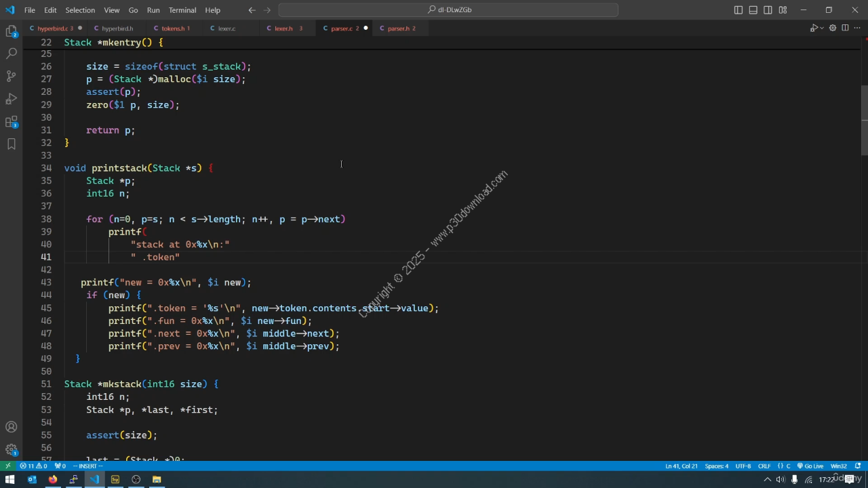
Task: Switch to the hyperbird.h tab
Action: pos(117,28)
